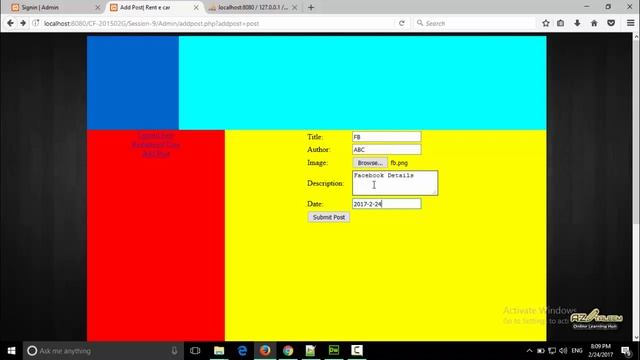The image size is (640, 360).
Task: Click the Date field showing 2017-2-24
Action: pos(387,204)
